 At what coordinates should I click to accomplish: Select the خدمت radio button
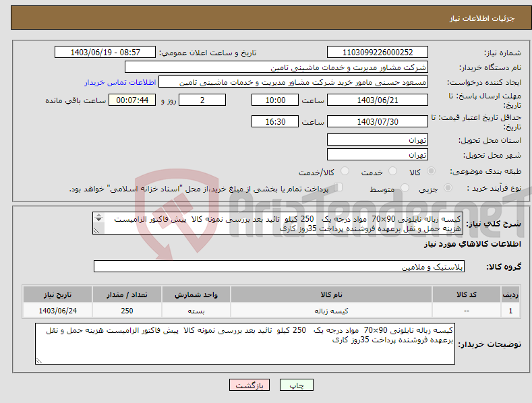click(x=392, y=171)
